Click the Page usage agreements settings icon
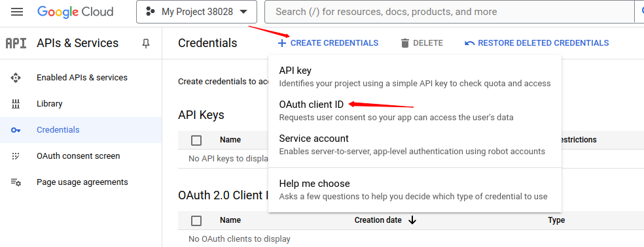This screenshot has height=247, width=644. [x=16, y=182]
